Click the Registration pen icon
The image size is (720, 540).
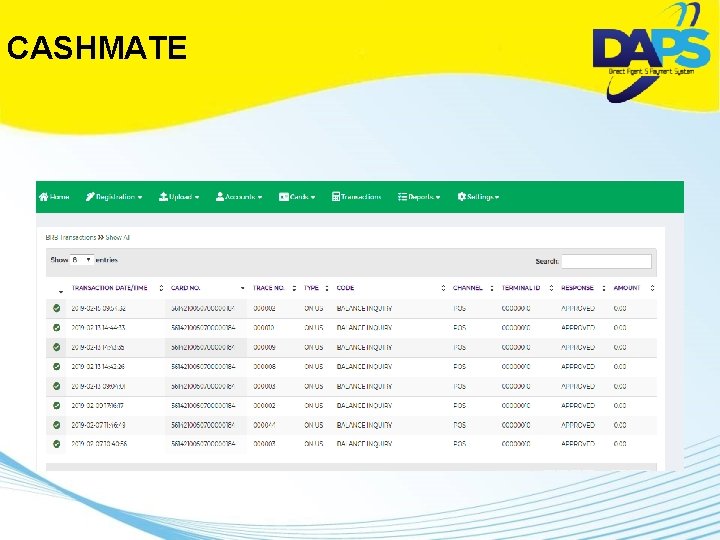(x=90, y=197)
